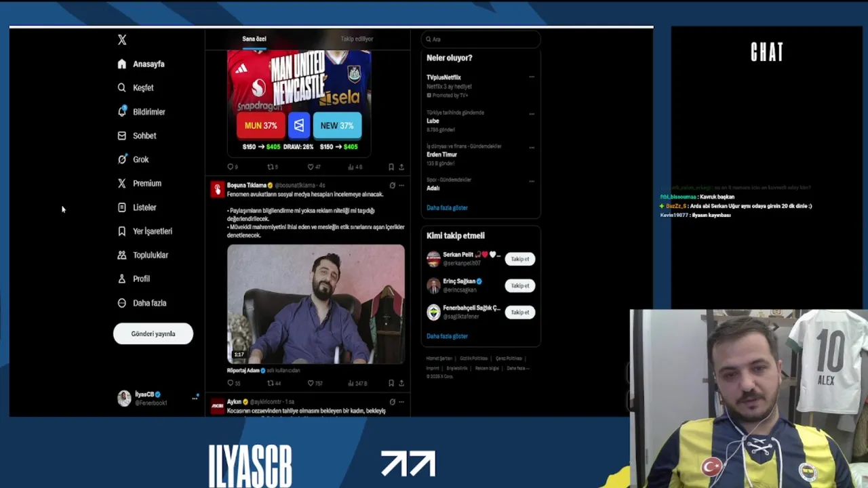868x488 pixels.
Task: Switch to Takip edilen tab
Action: (x=357, y=39)
